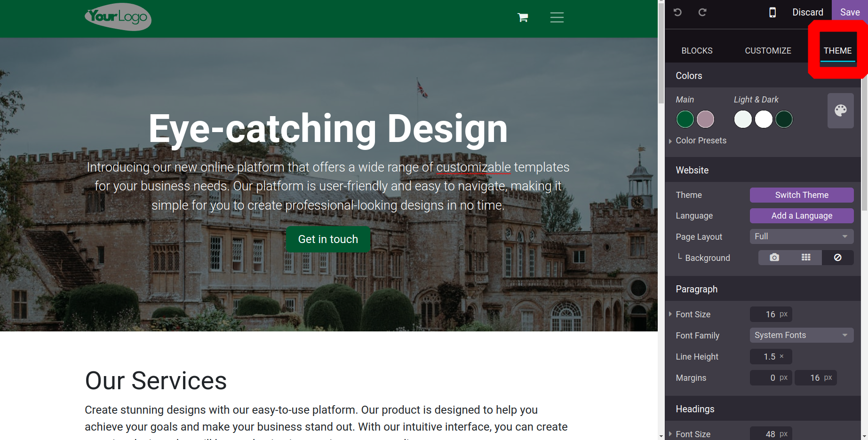Click the Add a Language button
This screenshot has height=440, width=868.
click(x=801, y=216)
